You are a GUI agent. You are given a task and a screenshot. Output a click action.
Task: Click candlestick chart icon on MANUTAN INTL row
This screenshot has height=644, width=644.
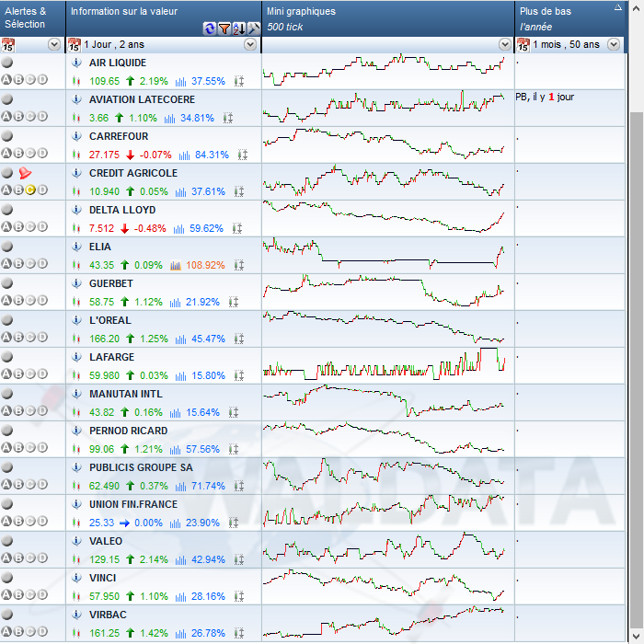point(76,412)
